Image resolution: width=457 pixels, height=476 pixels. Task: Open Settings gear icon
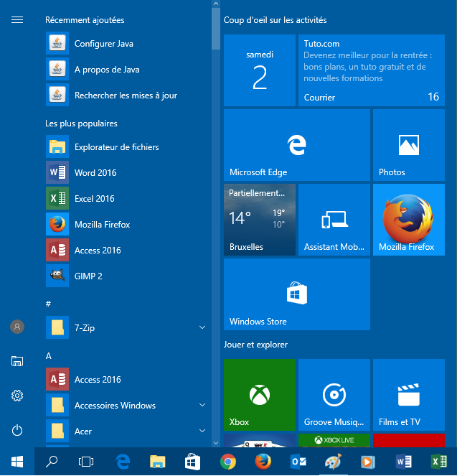(17, 396)
